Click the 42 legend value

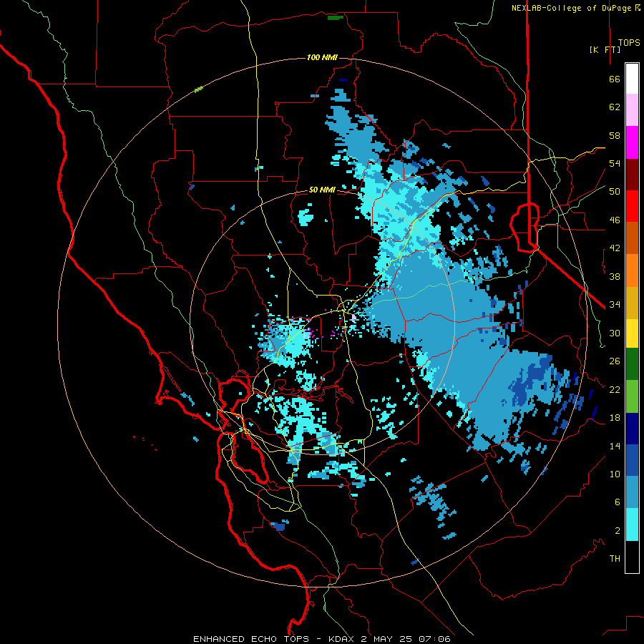615,248
